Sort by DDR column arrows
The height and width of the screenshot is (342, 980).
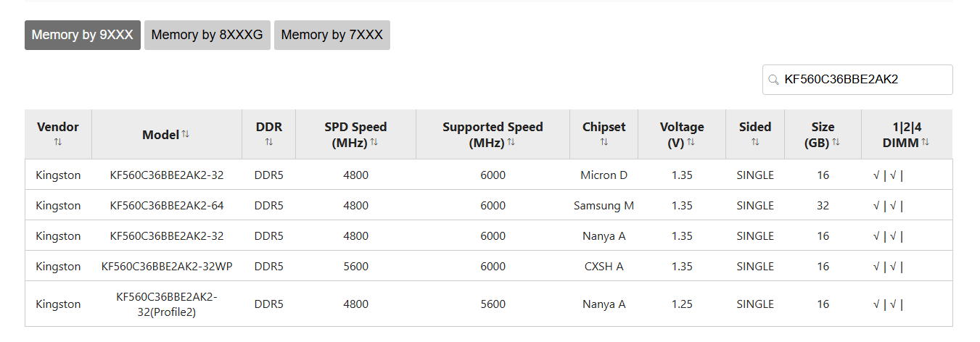click(x=269, y=142)
